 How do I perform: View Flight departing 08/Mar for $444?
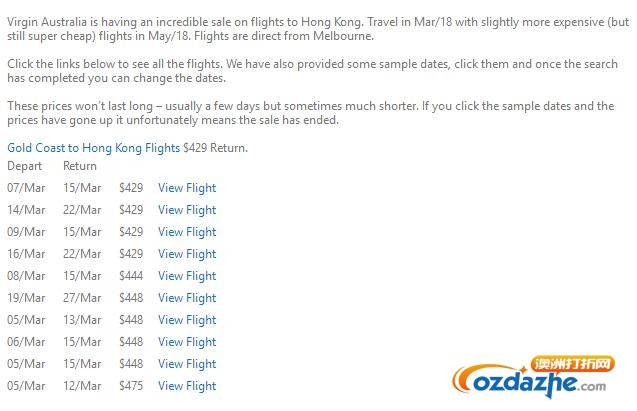coord(187,276)
